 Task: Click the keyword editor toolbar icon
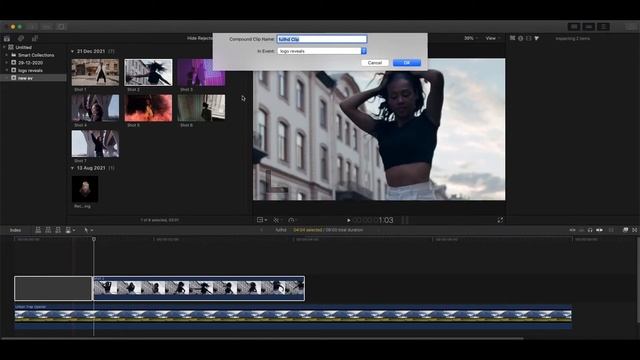[x=47, y=27]
